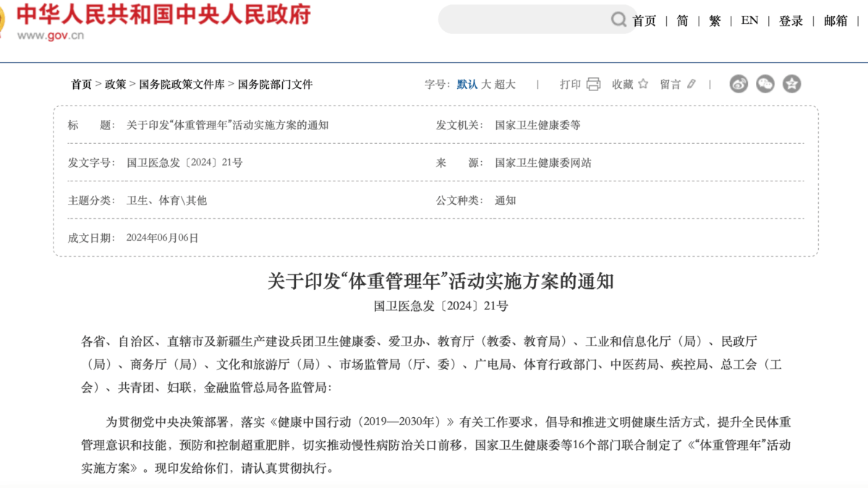This screenshot has width=868, height=488.
Task: Select the 卫生、体育\其他 category text
Action: 166,200
